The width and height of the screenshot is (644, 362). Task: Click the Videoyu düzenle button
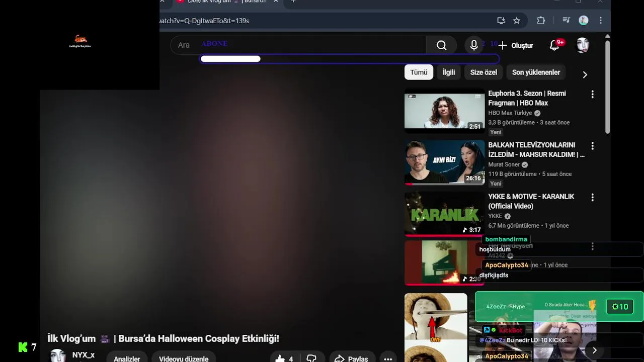pos(184,358)
